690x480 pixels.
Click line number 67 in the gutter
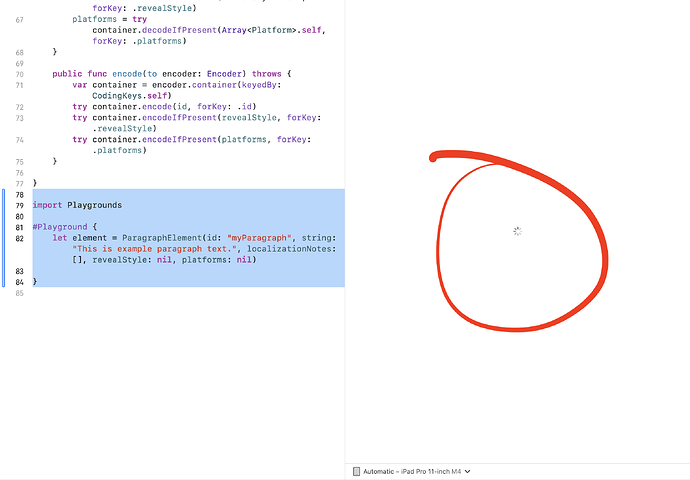[19, 20]
